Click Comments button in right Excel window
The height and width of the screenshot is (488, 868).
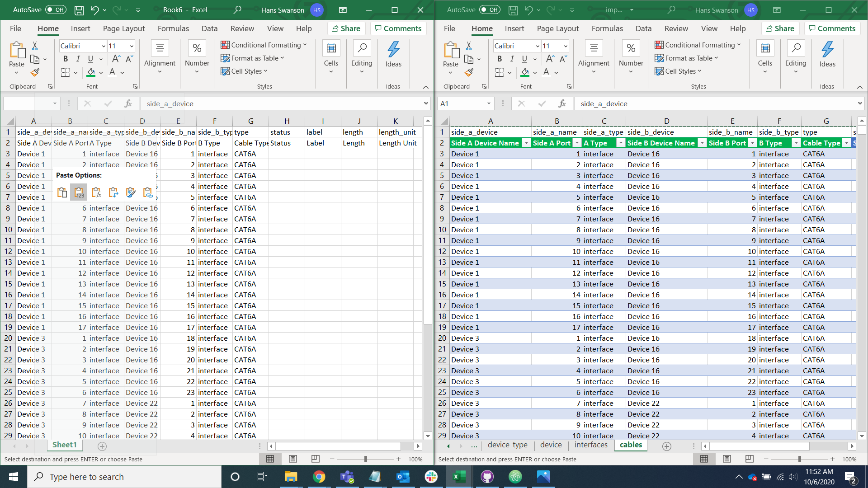(832, 28)
